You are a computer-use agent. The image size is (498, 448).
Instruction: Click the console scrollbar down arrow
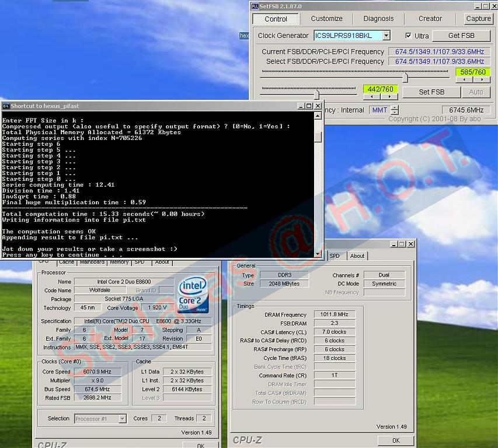pyautogui.click(x=318, y=254)
